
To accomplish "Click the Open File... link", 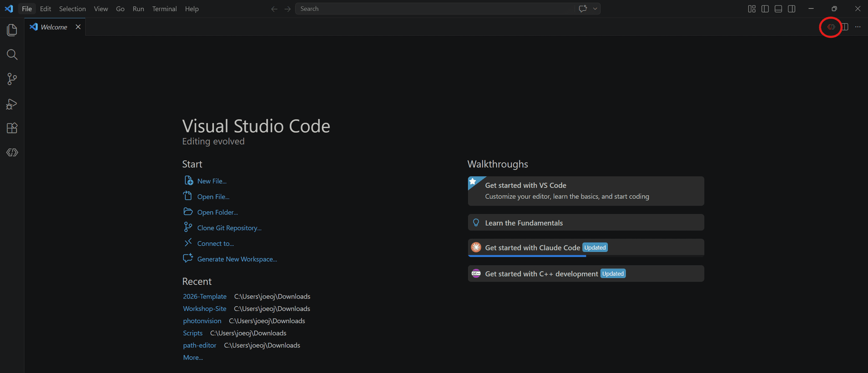I will click(213, 197).
